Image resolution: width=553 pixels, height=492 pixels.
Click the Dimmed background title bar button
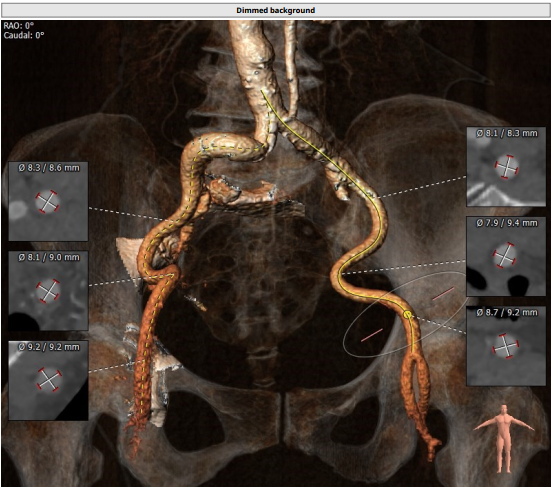275,10
